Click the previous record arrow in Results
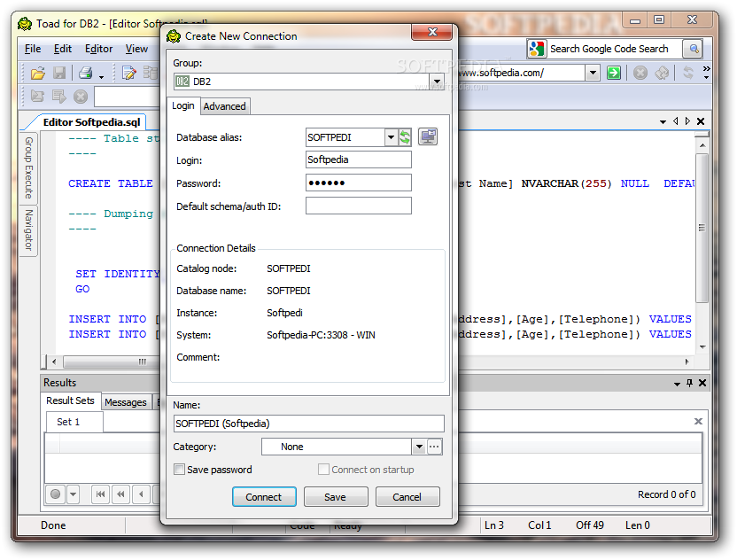This screenshot has height=560, width=737. pyautogui.click(x=142, y=494)
